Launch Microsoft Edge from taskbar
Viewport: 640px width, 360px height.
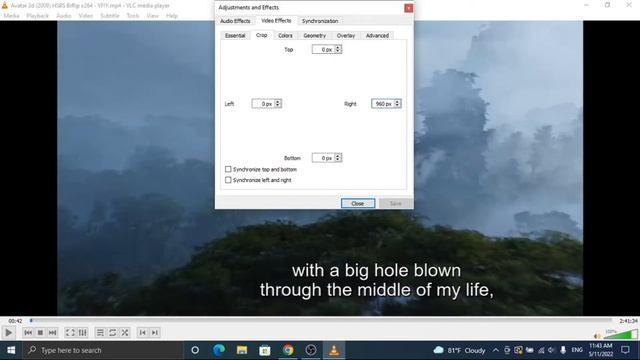click(219, 350)
